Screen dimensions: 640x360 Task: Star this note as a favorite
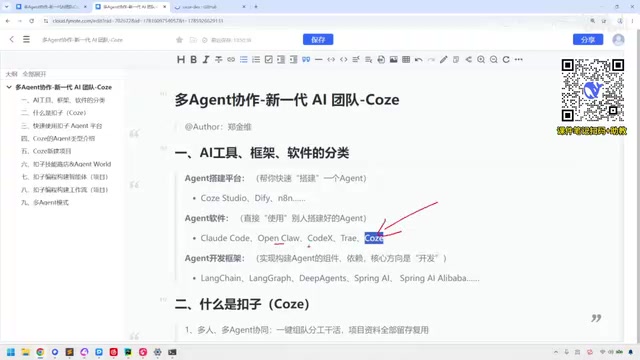pos(179,40)
